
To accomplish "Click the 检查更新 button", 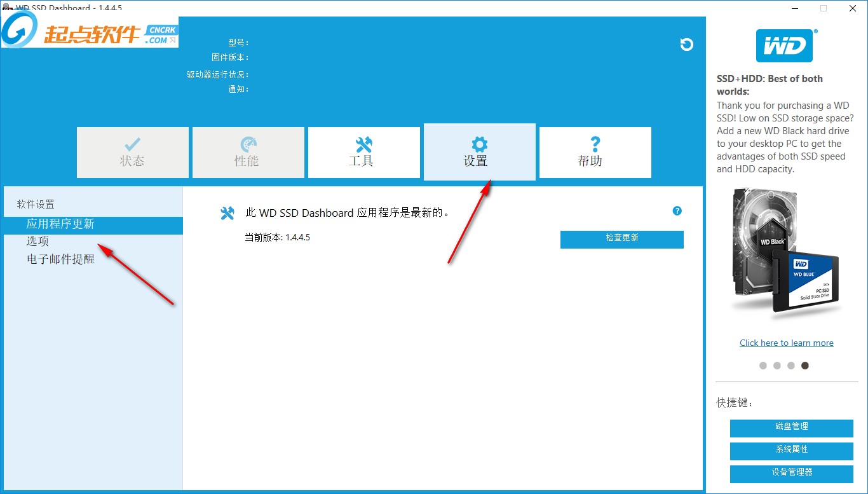I will (622, 239).
